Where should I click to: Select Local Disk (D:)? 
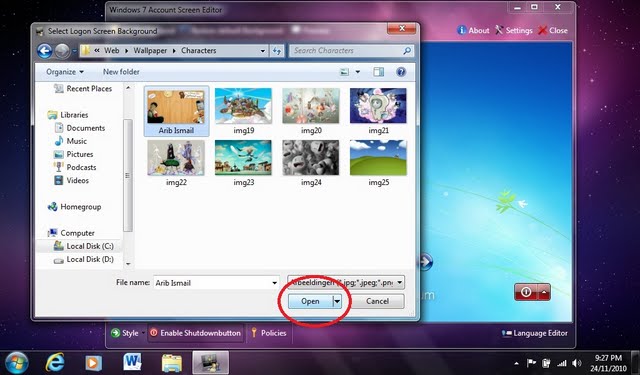84,260
